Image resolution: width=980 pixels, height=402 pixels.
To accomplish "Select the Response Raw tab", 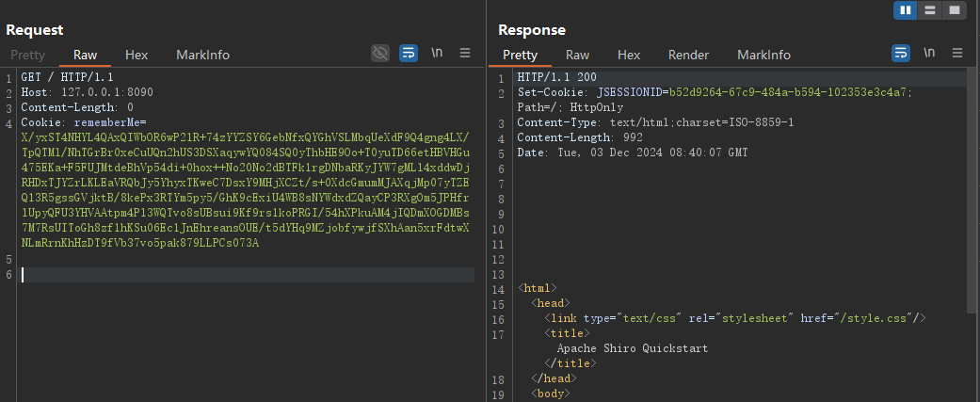I will coord(577,55).
